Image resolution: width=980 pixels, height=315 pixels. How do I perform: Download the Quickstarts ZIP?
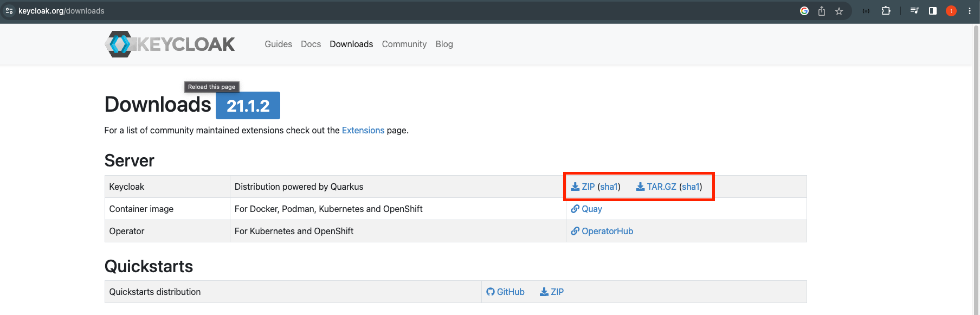point(552,292)
